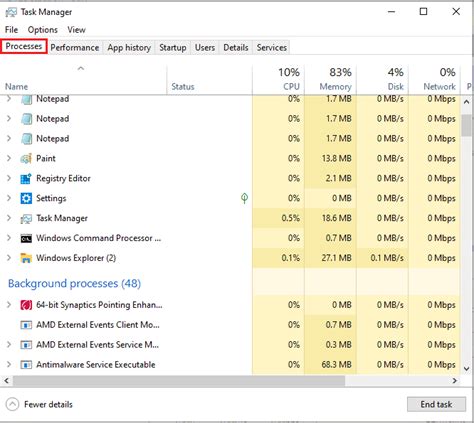Sort processes by Disk column

tap(382, 79)
